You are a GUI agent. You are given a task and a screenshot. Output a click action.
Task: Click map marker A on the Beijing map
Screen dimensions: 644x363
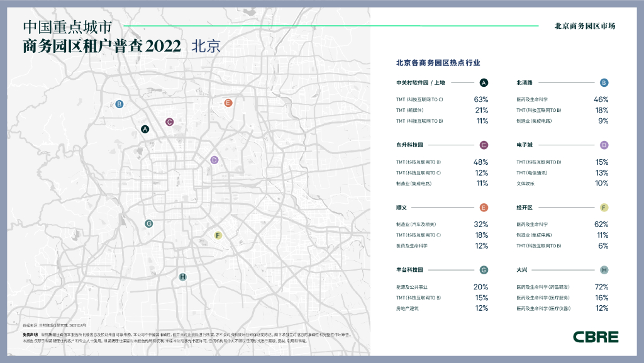pos(145,129)
